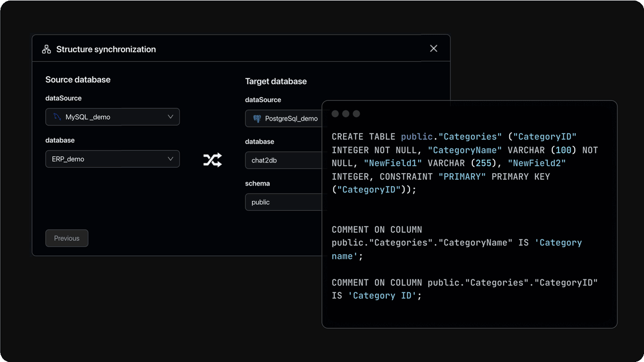Click the CREATE TABLE statement text

coord(465,164)
